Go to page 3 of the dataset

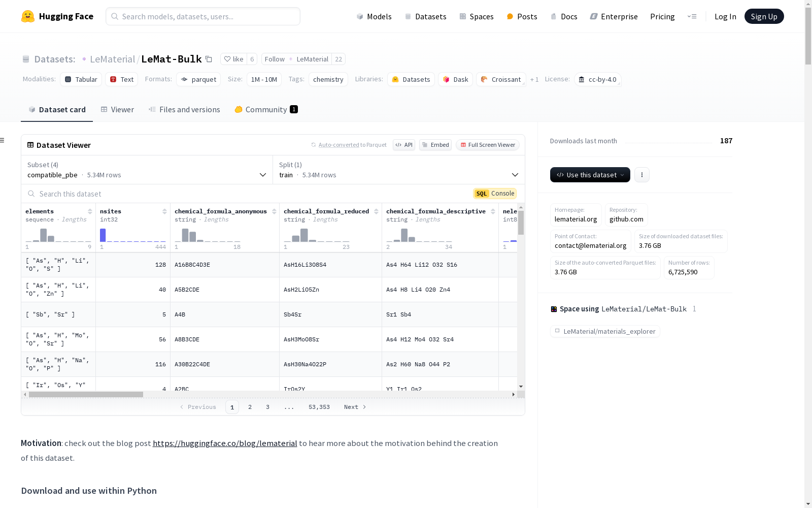click(267, 407)
